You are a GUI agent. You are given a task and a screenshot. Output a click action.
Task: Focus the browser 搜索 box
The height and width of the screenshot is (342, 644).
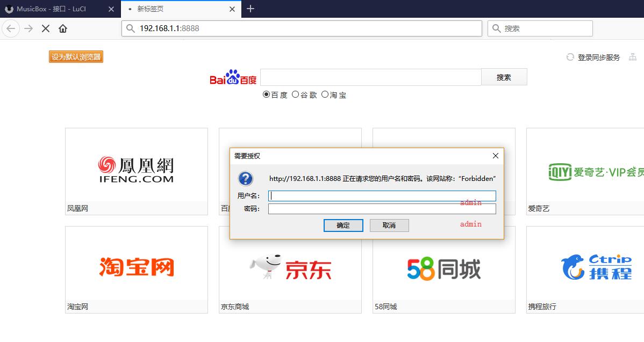[540, 28]
